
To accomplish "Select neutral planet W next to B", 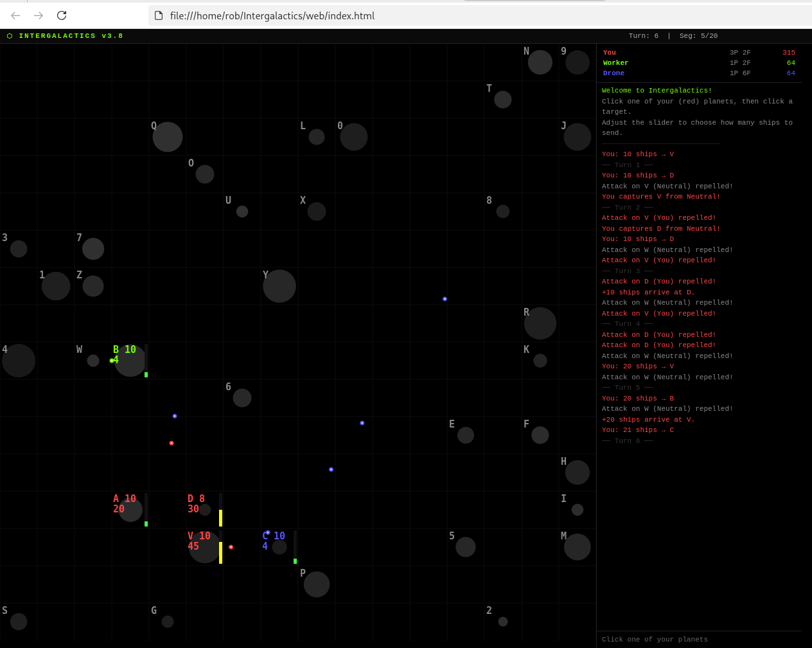I will tap(93, 361).
